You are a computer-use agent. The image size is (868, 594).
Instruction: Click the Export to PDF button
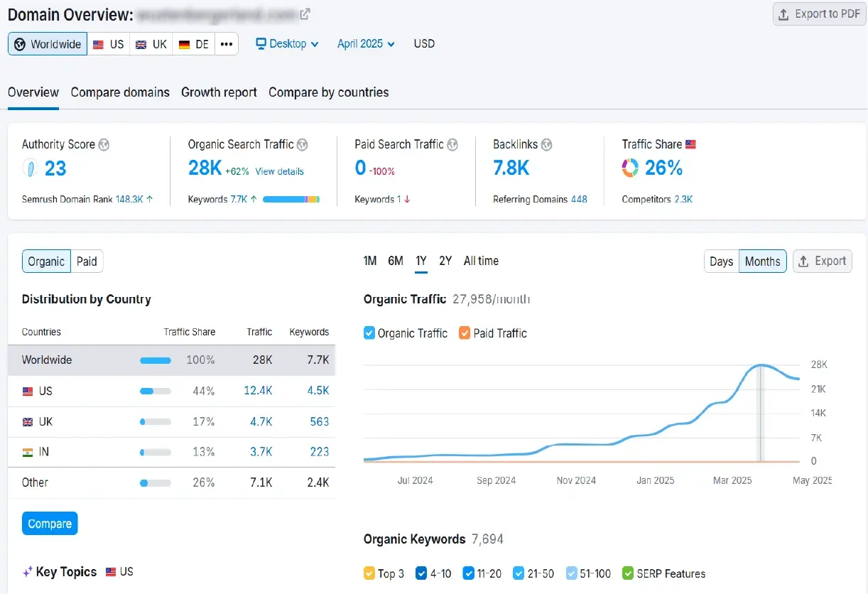pyautogui.click(x=819, y=14)
